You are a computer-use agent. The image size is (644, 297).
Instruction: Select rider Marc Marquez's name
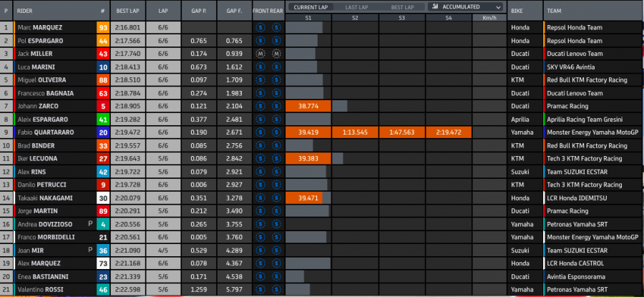point(42,28)
